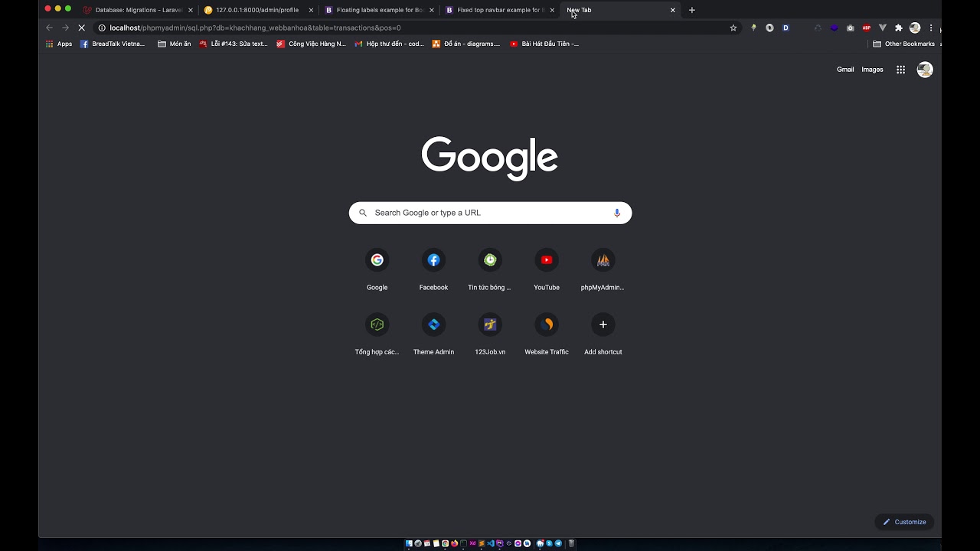Viewport: 980px width, 551px height.
Task: Click the Customize button
Action: point(904,522)
